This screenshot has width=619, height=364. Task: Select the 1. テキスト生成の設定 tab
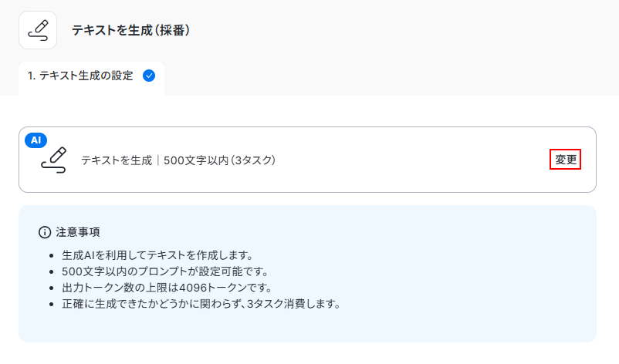click(80, 76)
